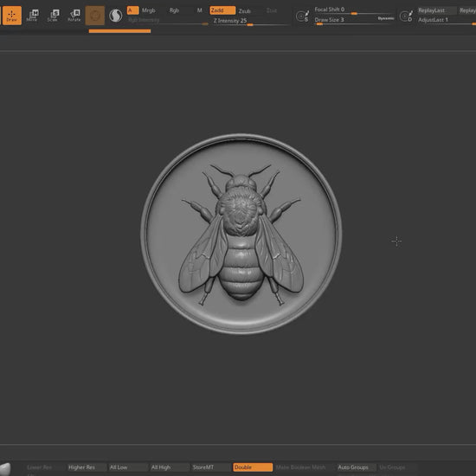Click Make Boolean Mesh button
This screenshot has width=476, height=476.
[300, 467]
